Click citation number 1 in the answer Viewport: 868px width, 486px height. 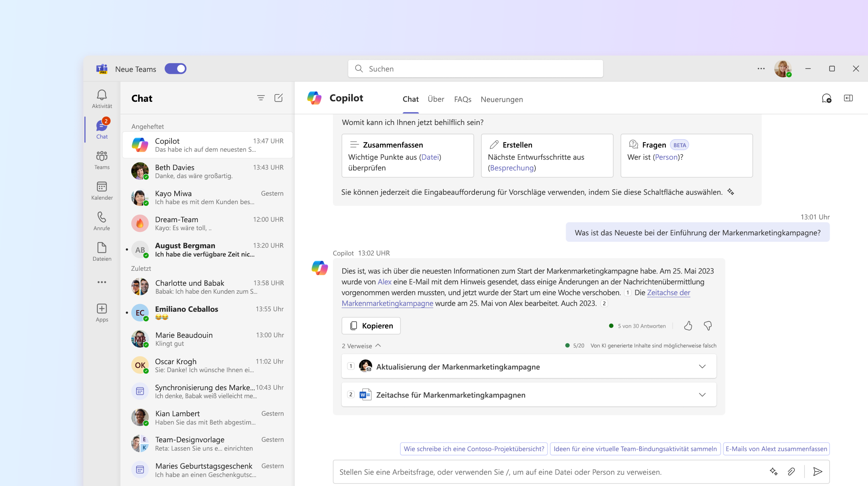[x=627, y=293]
